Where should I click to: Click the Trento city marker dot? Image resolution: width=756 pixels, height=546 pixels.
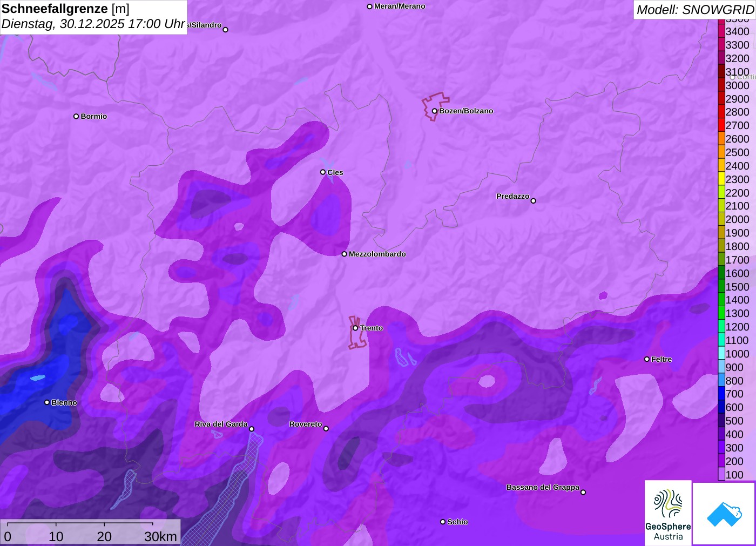(355, 328)
